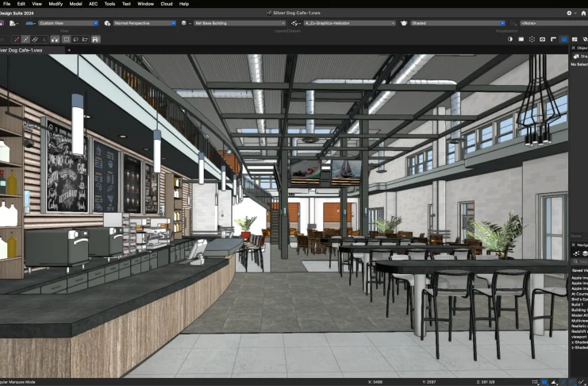The image size is (588, 386).
Task: Toggle the highlighted blue view bar icon
Action: tap(564, 38)
